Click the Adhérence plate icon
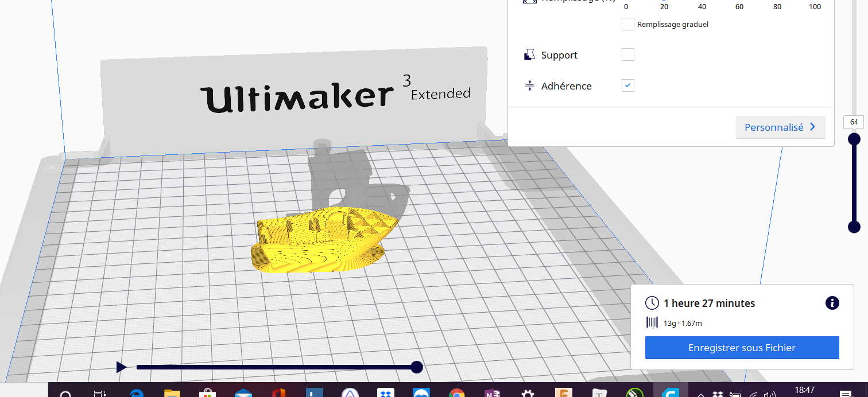Screen dimensions: 868x397 529,85
